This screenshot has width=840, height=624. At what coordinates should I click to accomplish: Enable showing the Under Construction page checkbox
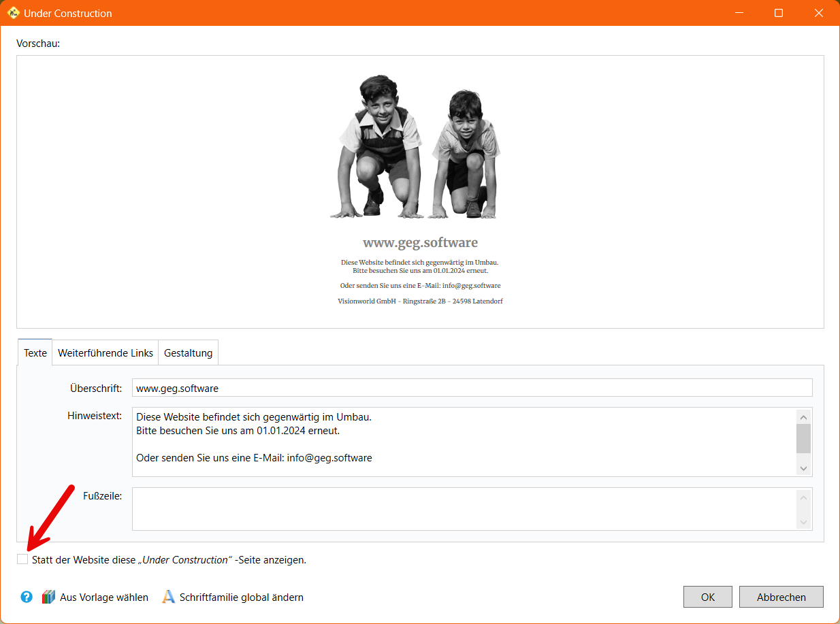(22, 559)
